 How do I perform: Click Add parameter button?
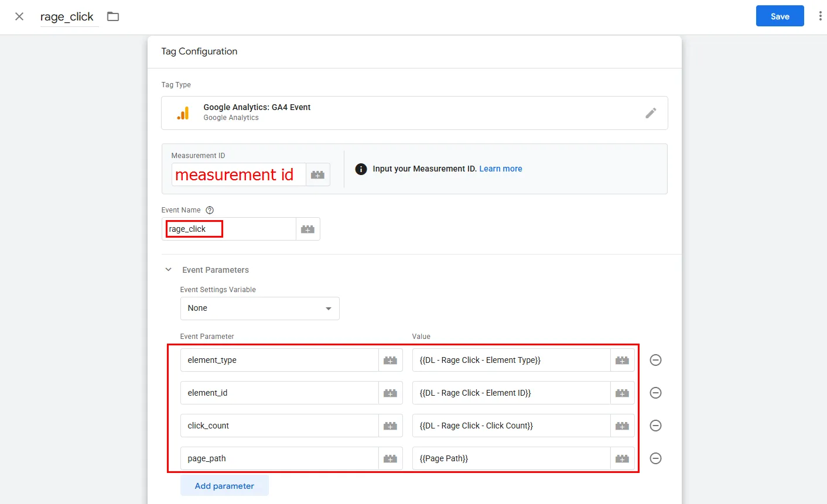click(224, 486)
